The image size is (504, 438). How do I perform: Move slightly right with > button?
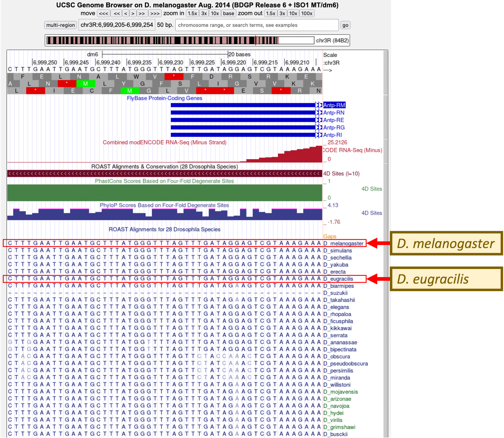pos(133,13)
